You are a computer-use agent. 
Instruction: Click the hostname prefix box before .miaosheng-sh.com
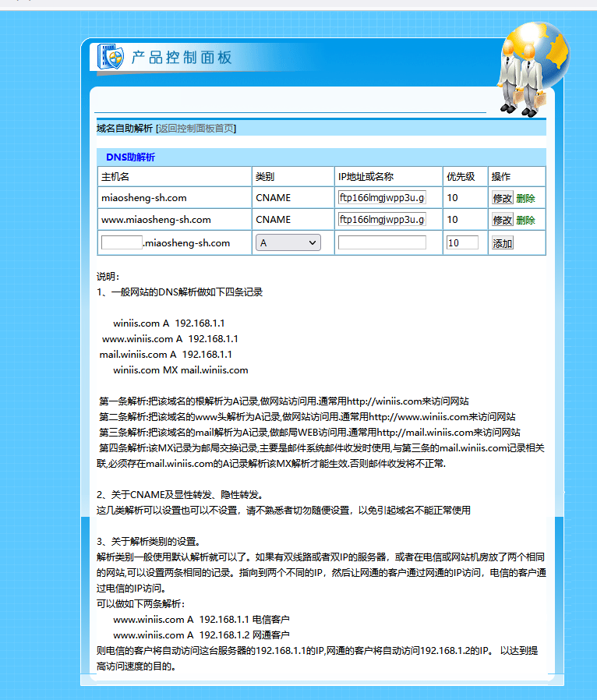(x=122, y=242)
